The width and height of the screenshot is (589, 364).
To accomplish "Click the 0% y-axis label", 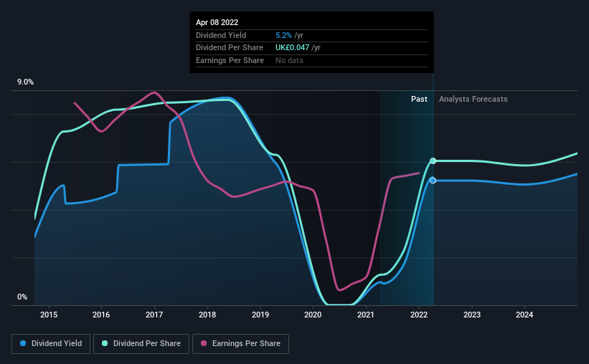I will 22,297.
